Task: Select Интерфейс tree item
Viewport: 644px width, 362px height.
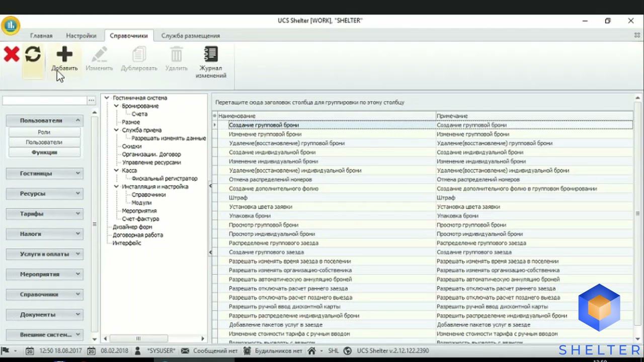Action: pos(127,243)
